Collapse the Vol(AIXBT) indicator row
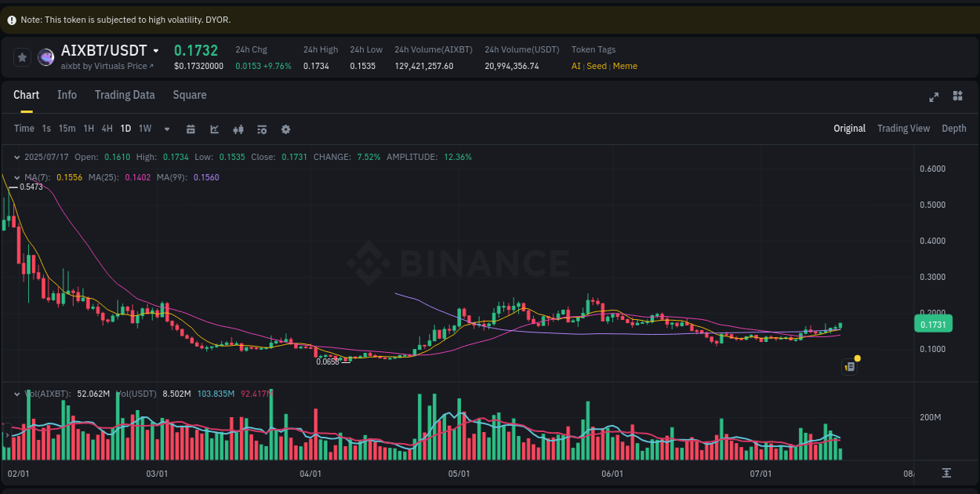Image resolution: width=980 pixels, height=494 pixels. click(x=17, y=394)
